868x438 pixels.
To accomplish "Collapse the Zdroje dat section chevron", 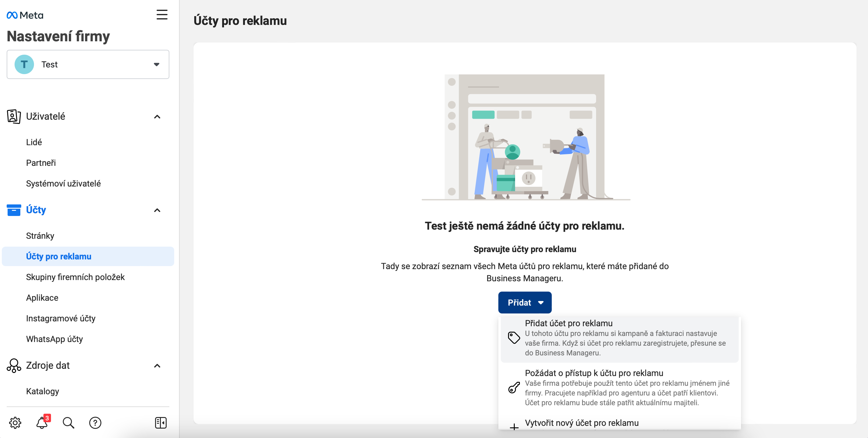I will point(157,366).
